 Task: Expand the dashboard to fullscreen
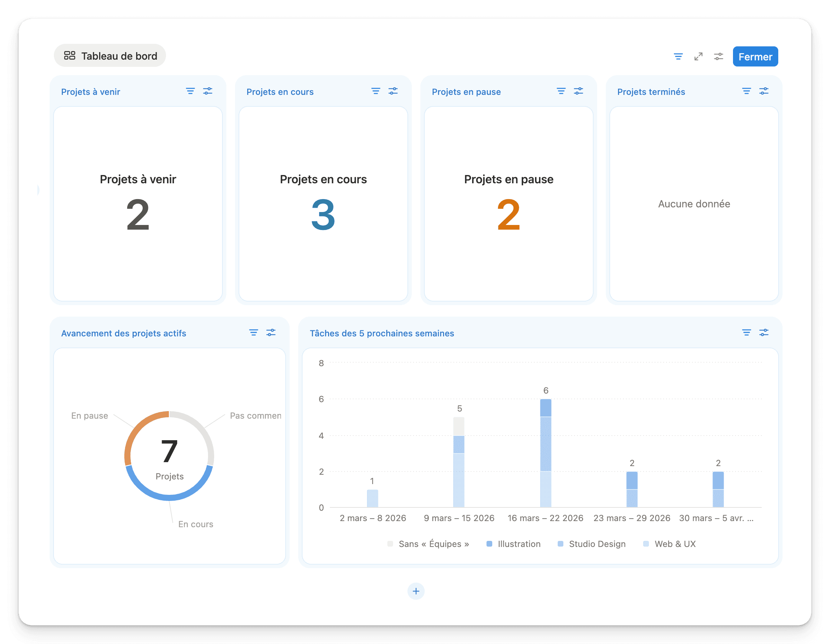click(x=698, y=57)
